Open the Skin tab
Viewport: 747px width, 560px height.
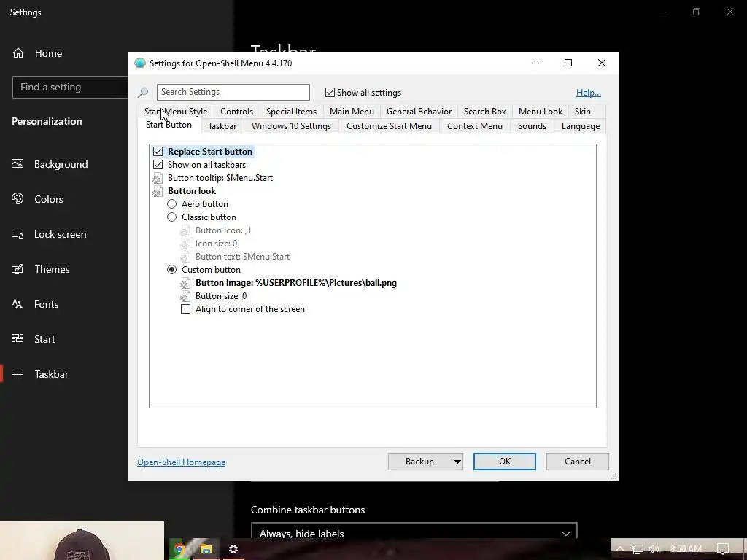[582, 112]
